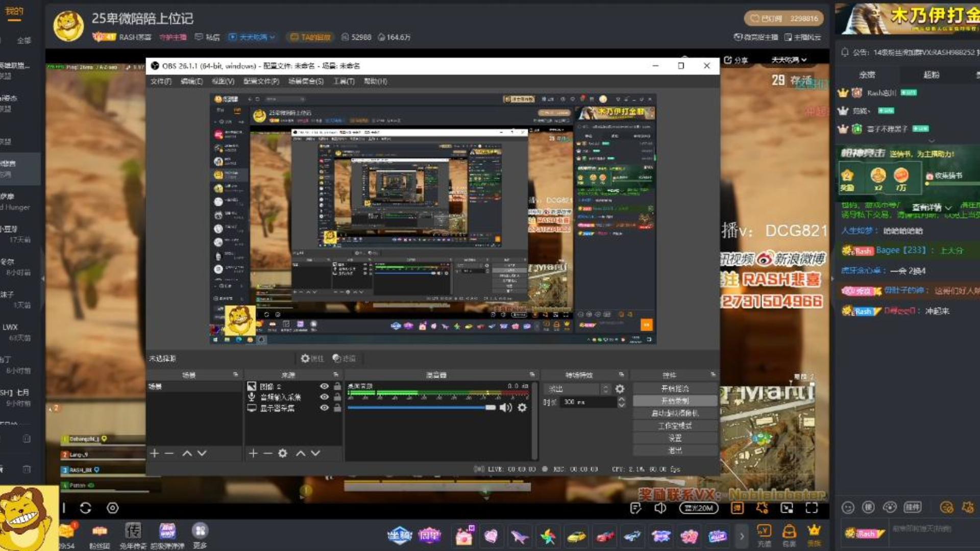This screenshot has width=980, height=551.
Task: Switch to the 超粉 ranking tab
Action: click(x=931, y=75)
